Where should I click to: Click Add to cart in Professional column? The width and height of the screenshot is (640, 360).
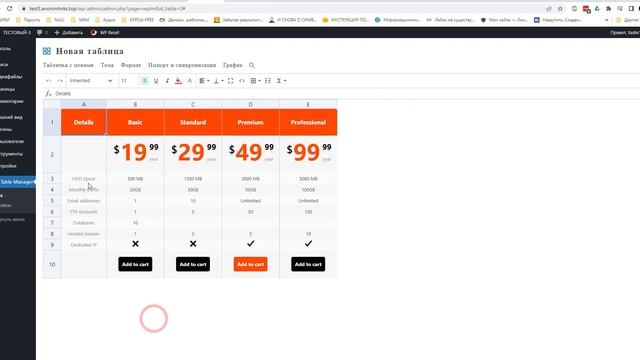(x=308, y=264)
